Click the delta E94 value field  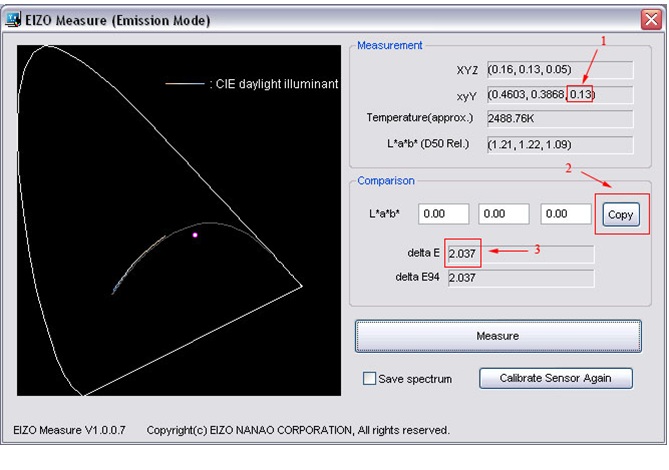tap(521, 278)
